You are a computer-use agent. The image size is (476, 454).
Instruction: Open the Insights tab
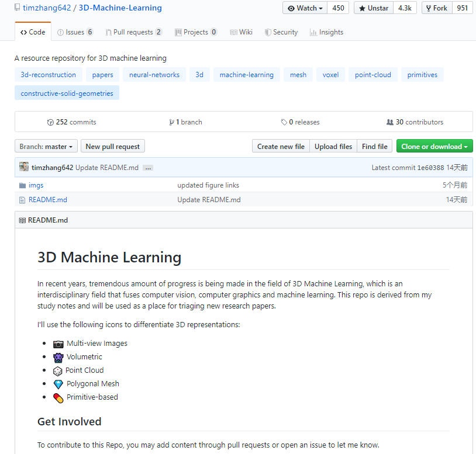326,32
